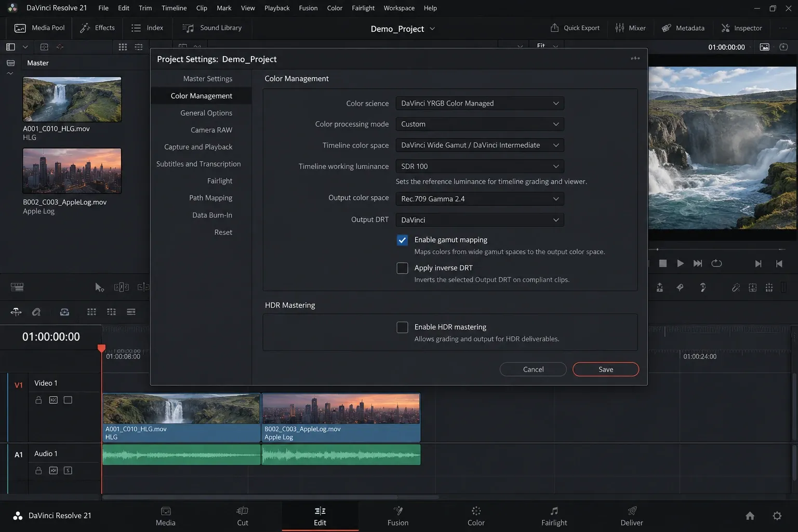The height and width of the screenshot is (532, 798).
Task: Switch media pool to thumbnail grid view
Action: coord(123,47)
